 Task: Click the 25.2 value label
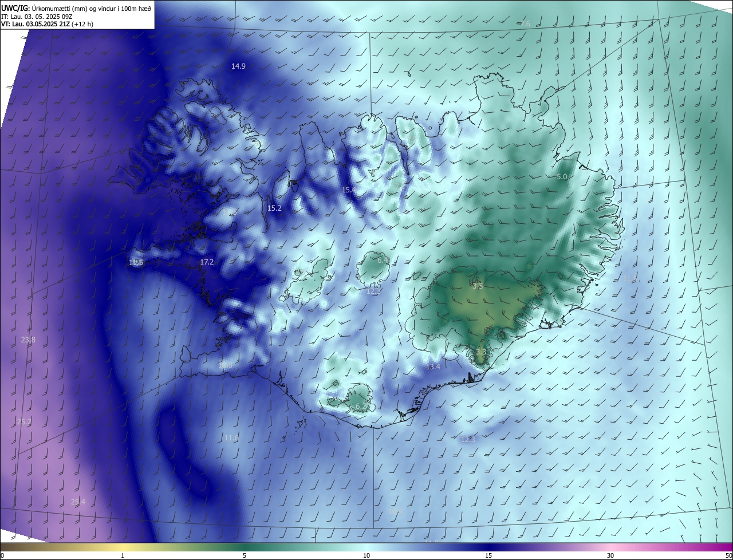point(24,422)
